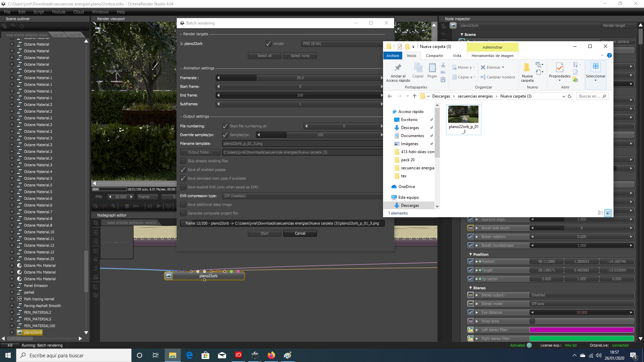
Task: Click the pause render icon
Action: pos(150,206)
